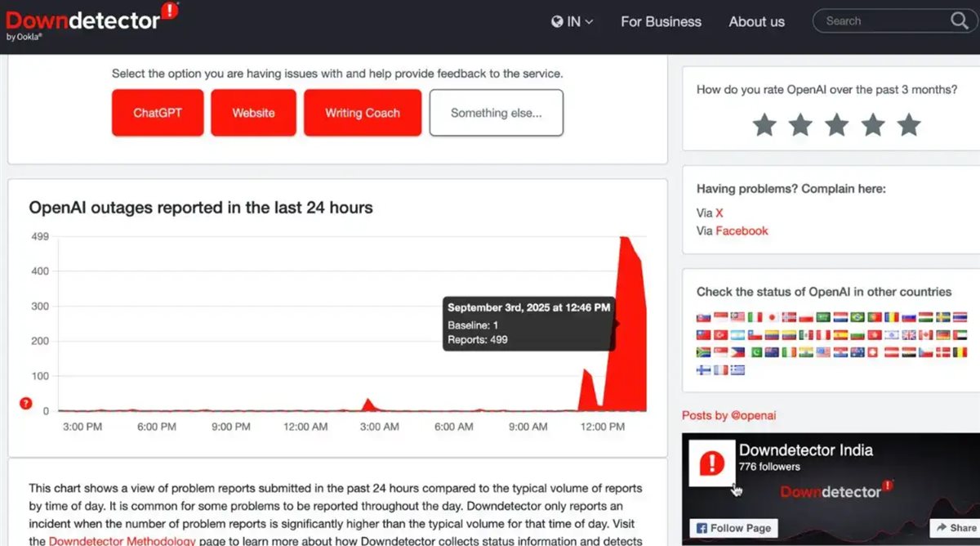Click the 499-report peak of the chart
This screenshot has width=980, height=546.
click(625, 238)
